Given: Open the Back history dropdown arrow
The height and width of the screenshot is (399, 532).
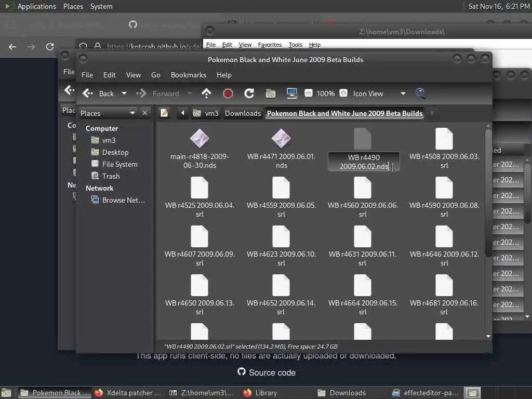Looking at the screenshot, I should pyautogui.click(x=124, y=94).
